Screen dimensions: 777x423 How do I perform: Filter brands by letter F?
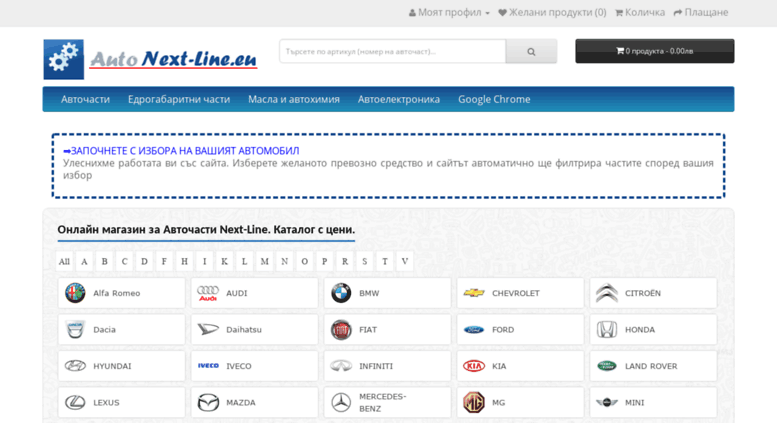[x=164, y=262]
